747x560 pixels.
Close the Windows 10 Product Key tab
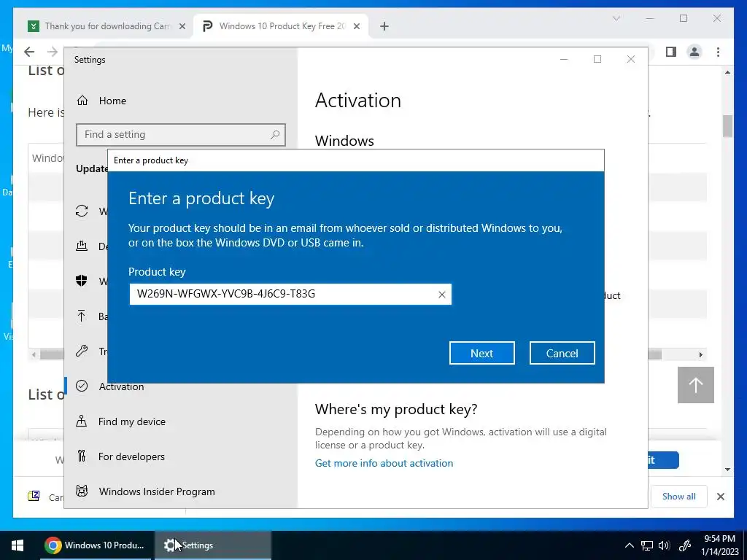coord(356,26)
